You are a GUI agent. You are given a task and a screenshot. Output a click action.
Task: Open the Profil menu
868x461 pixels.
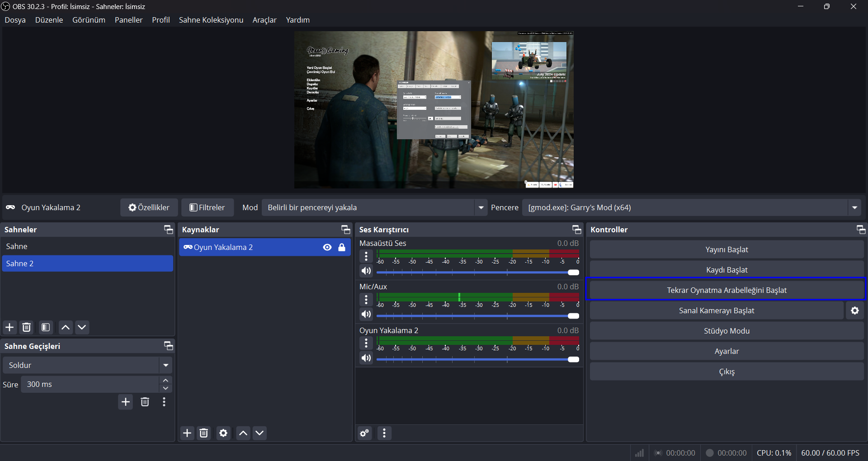pyautogui.click(x=160, y=20)
